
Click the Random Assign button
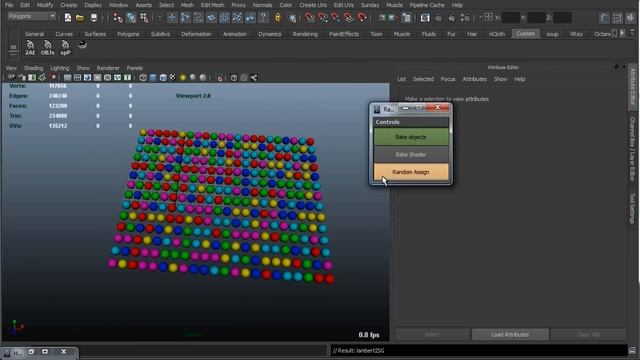[x=411, y=172]
